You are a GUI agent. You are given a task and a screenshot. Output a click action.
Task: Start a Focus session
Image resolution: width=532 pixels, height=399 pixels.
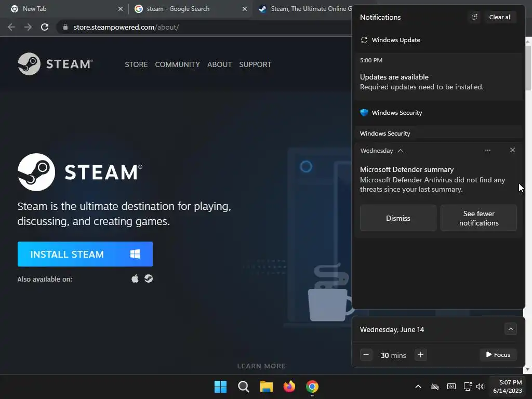(x=498, y=355)
